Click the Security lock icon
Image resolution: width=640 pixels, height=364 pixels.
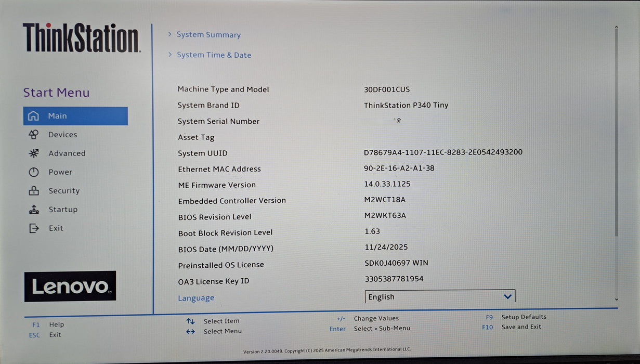[x=34, y=191]
